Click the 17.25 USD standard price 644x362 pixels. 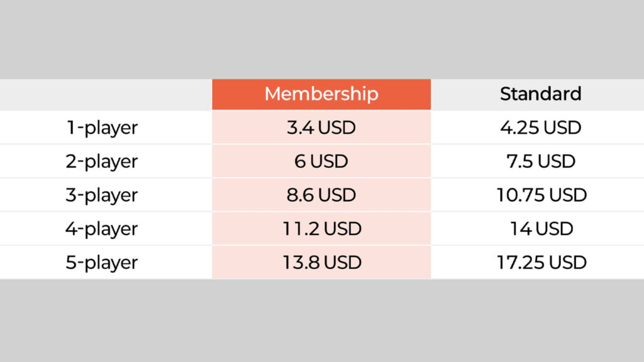(540, 262)
